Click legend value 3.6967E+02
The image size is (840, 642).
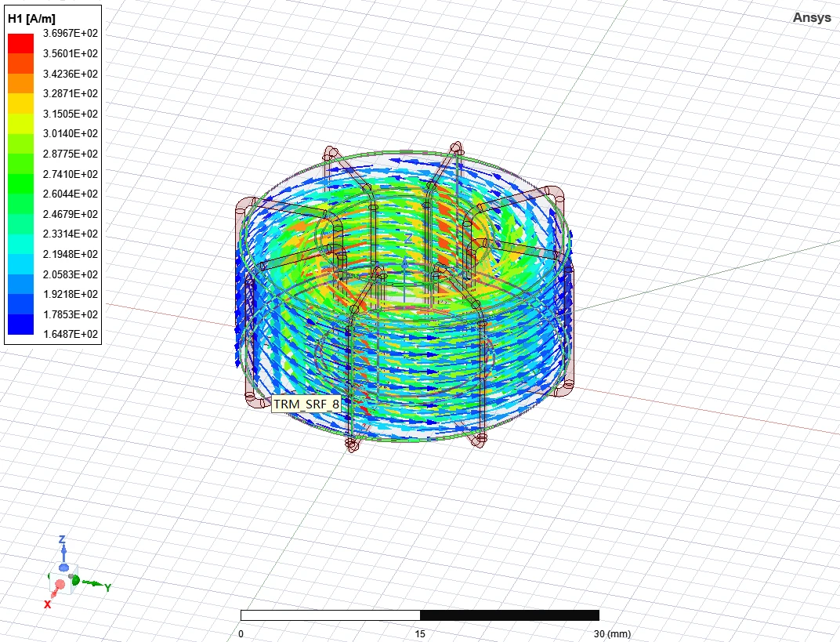71,33
